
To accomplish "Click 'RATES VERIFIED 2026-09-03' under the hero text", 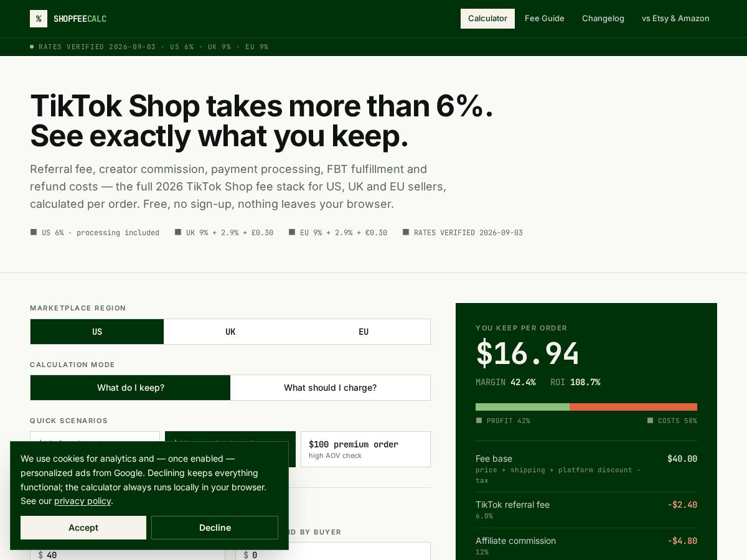I will point(463,233).
